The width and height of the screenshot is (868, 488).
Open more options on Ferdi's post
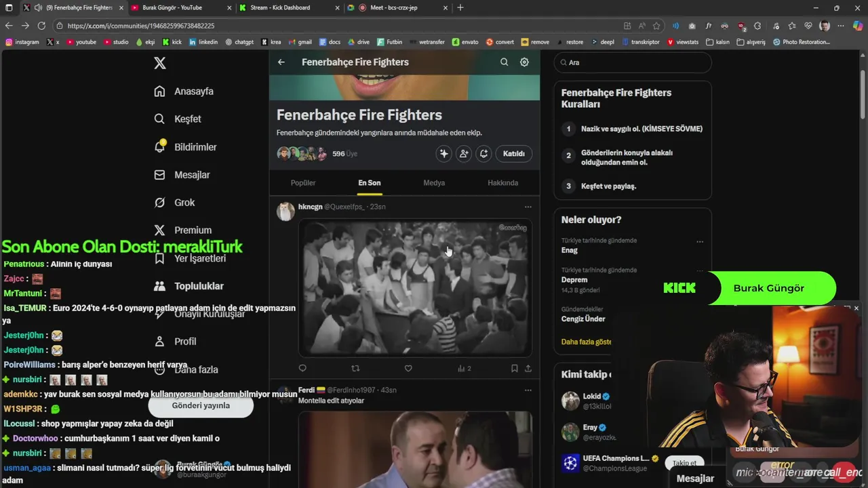click(x=528, y=390)
